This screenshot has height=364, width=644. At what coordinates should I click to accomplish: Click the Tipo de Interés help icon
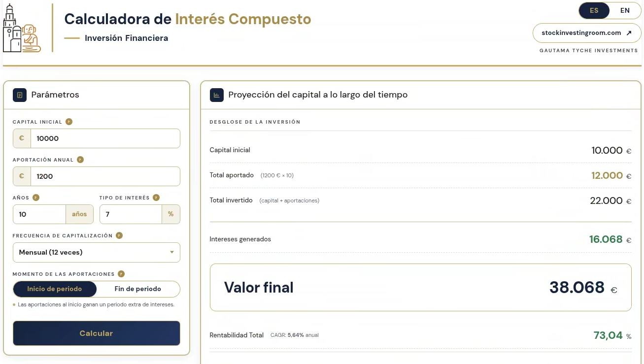156,198
